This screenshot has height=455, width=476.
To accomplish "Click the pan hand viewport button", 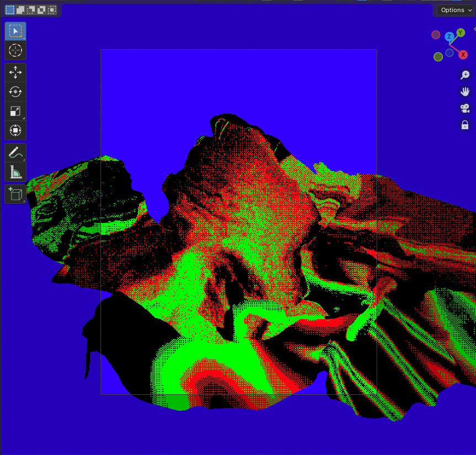I will coord(465,91).
